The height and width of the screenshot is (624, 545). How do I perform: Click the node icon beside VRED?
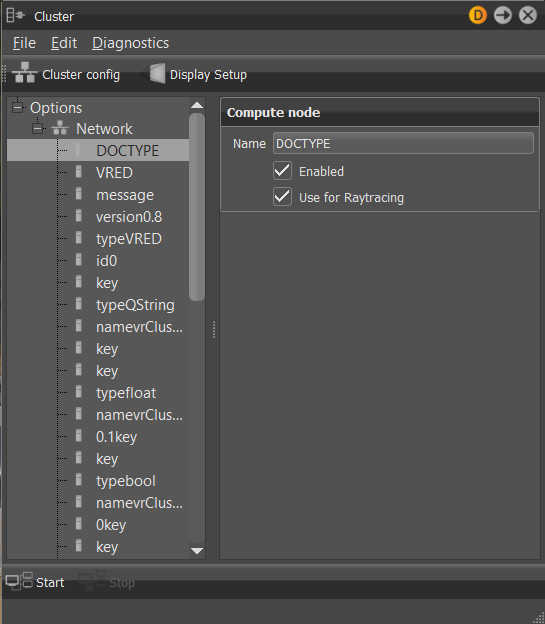[x=79, y=172]
